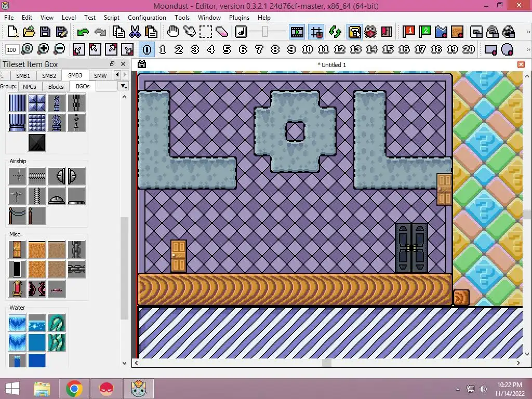The image size is (532, 399).
Task: Switch to section 15
Action: pyautogui.click(x=388, y=49)
